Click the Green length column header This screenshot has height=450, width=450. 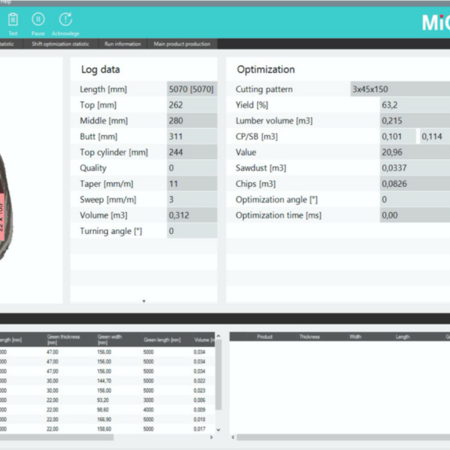(x=162, y=340)
